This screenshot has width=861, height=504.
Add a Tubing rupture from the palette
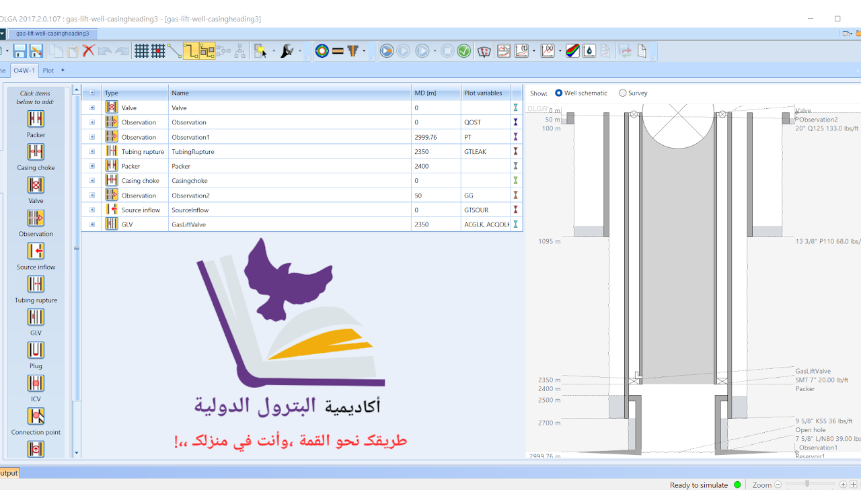pyautogui.click(x=36, y=284)
